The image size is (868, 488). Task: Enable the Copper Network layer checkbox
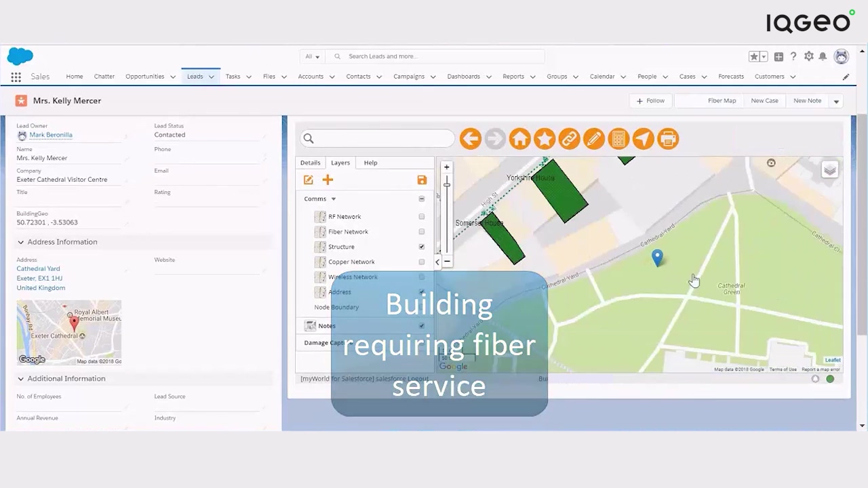[x=422, y=262]
